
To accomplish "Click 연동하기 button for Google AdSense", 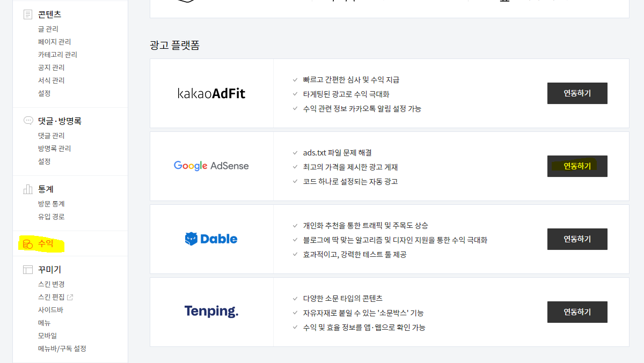I will [577, 166].
